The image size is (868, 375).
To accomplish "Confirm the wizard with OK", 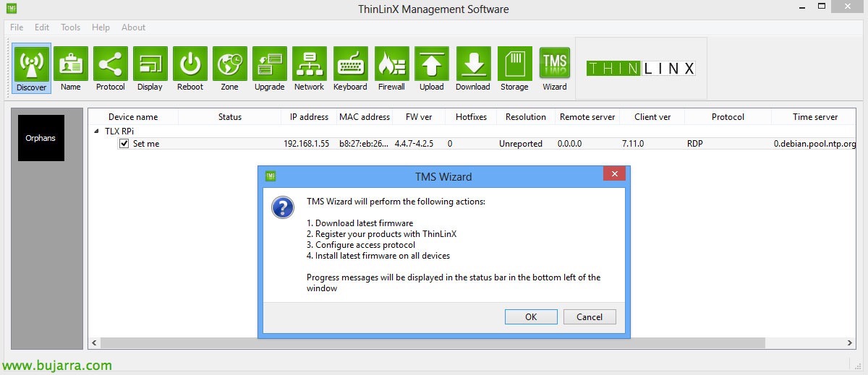I will (x=531, y=316).
